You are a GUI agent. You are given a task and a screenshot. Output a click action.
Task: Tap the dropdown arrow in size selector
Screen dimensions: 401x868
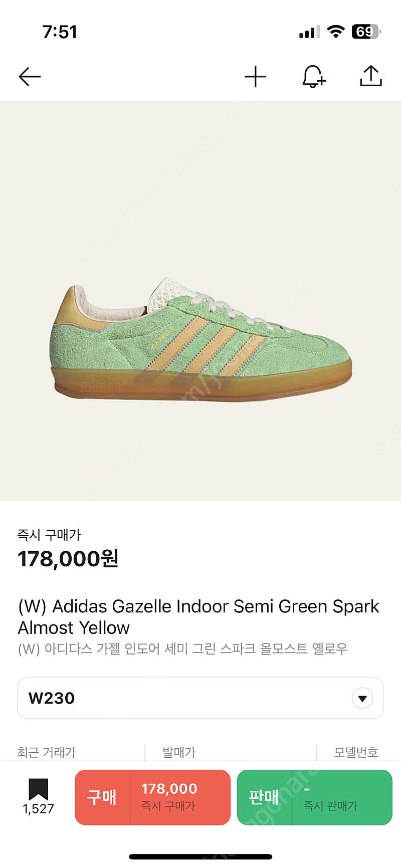(362, 698)
